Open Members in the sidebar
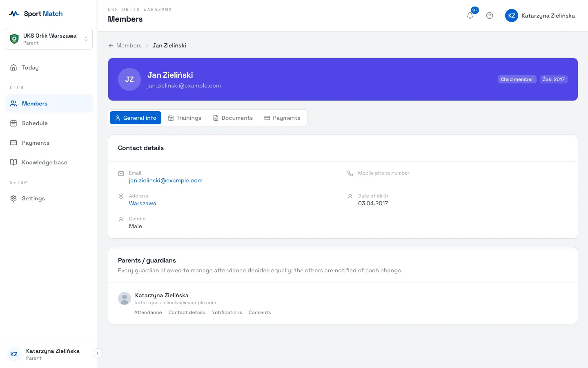 coord(49,103)
